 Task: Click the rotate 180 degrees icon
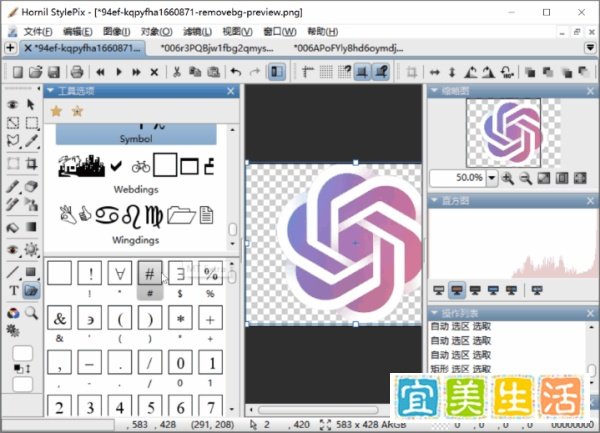click(507, 72)
